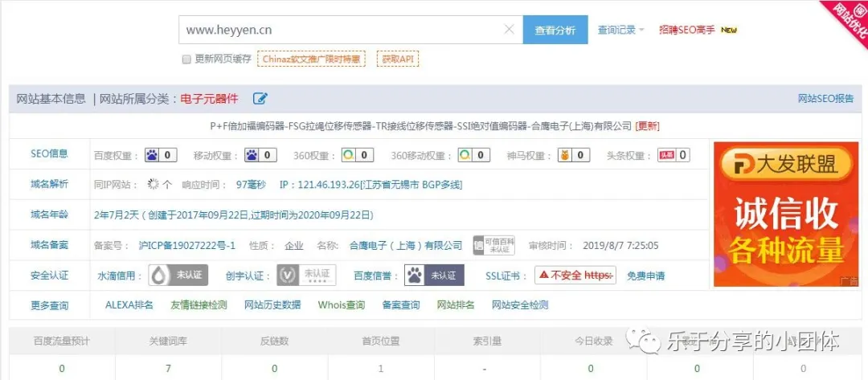This screenshot has height=380, width=868.
Task: Click the 网站基本信息 heading
Action: pos(51,99)
